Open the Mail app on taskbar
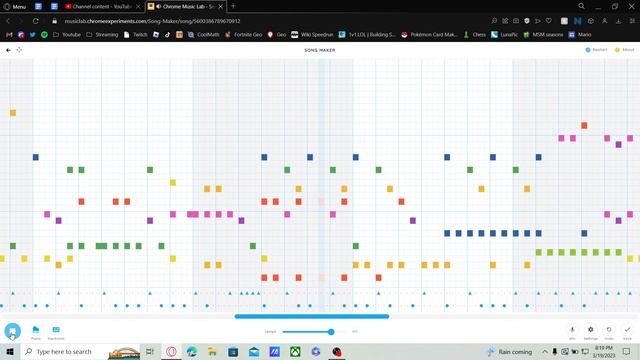640x360 pixels. (254, 351)
